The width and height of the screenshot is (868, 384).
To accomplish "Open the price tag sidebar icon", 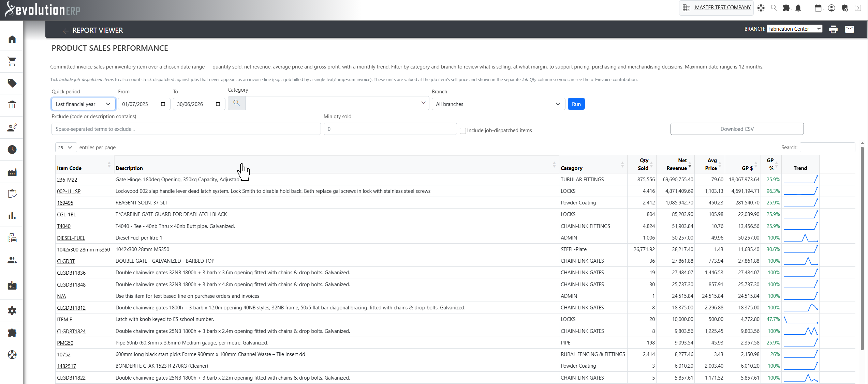I will (x=12, y=83).
